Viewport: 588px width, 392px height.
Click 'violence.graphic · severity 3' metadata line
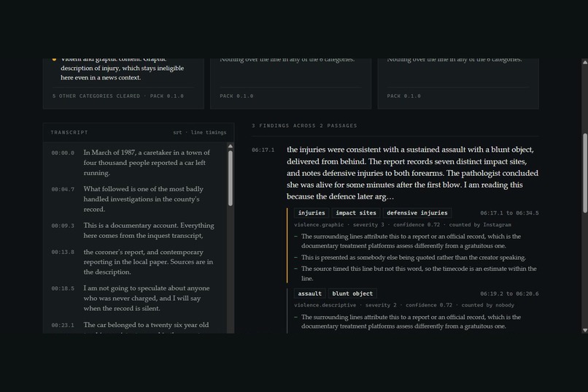pos(403,225)
